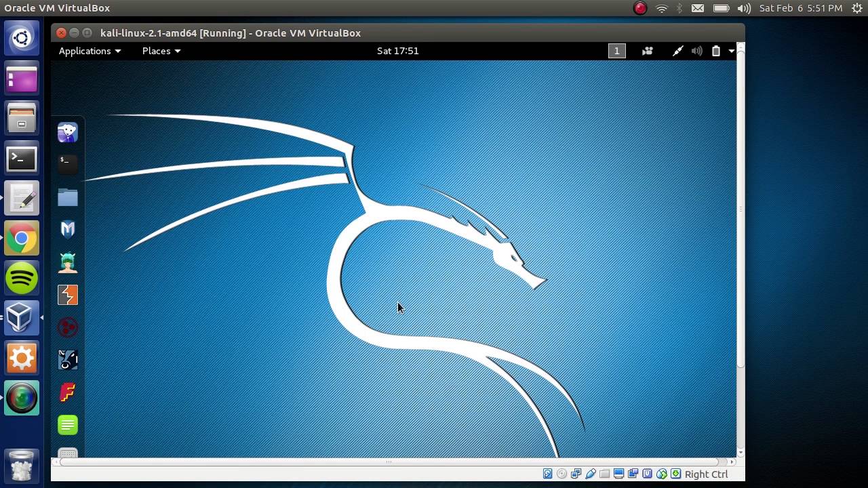The height and width of the screenshot is (488, 868).
Task: Open the Trash in the Ubuntu launcher
Action: [22, 466]
